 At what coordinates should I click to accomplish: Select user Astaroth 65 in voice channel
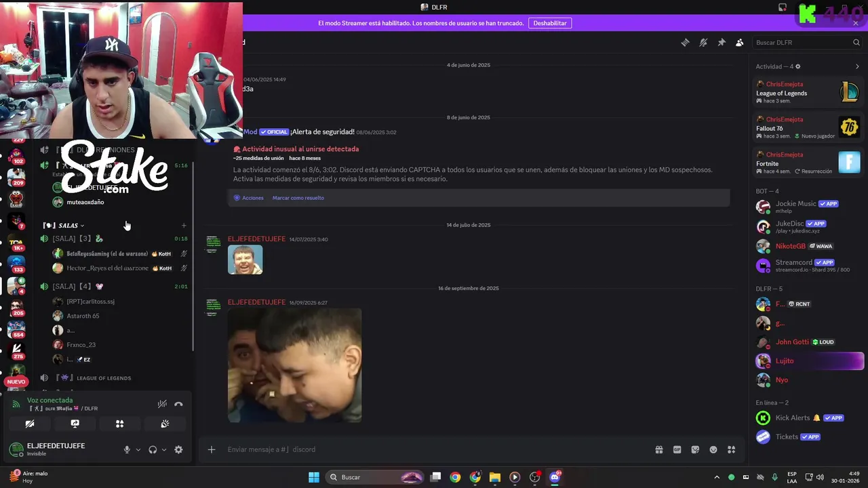click(83, 316)
